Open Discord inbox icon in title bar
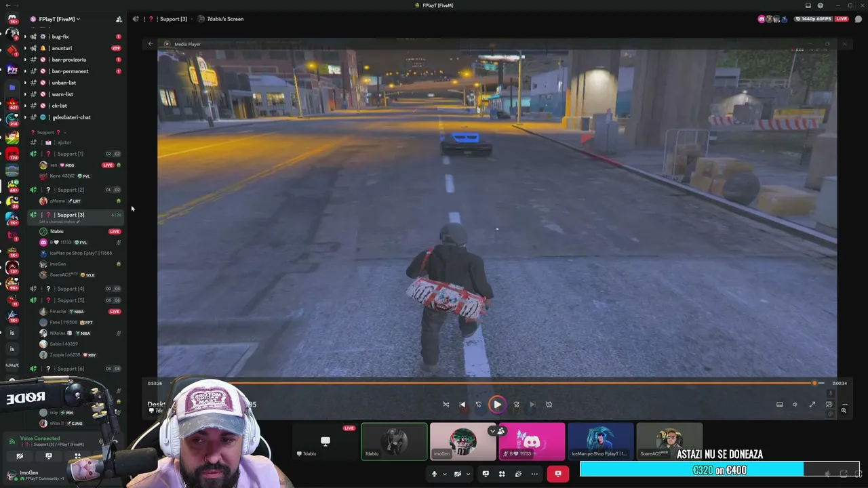Viewport: 868px width, 488px height. coord(808,5)
